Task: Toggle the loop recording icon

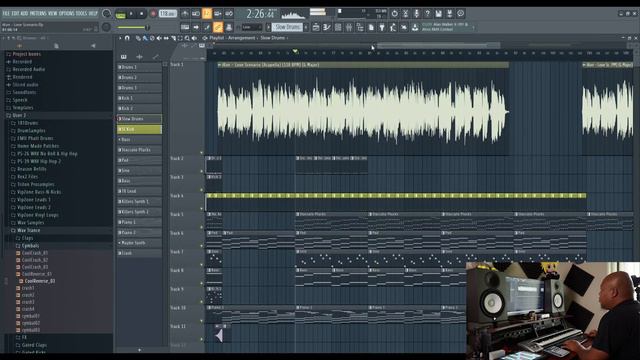Action: [229, 13]
